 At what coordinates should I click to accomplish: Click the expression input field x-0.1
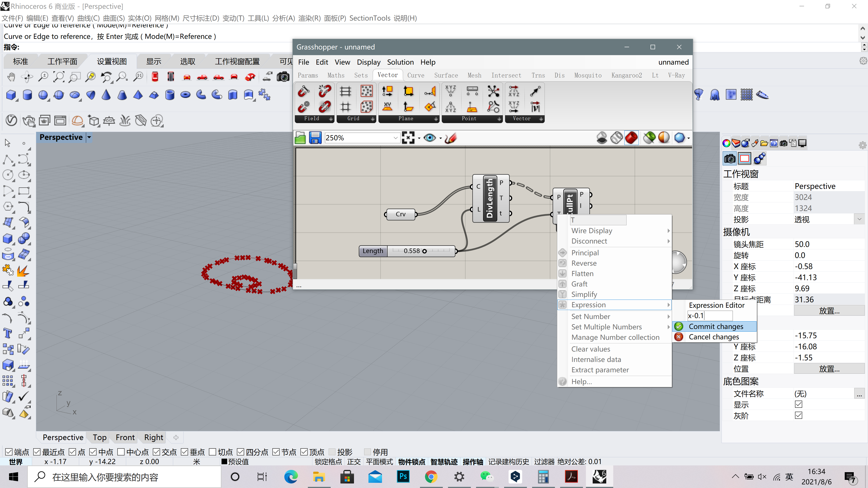[710, 316]
